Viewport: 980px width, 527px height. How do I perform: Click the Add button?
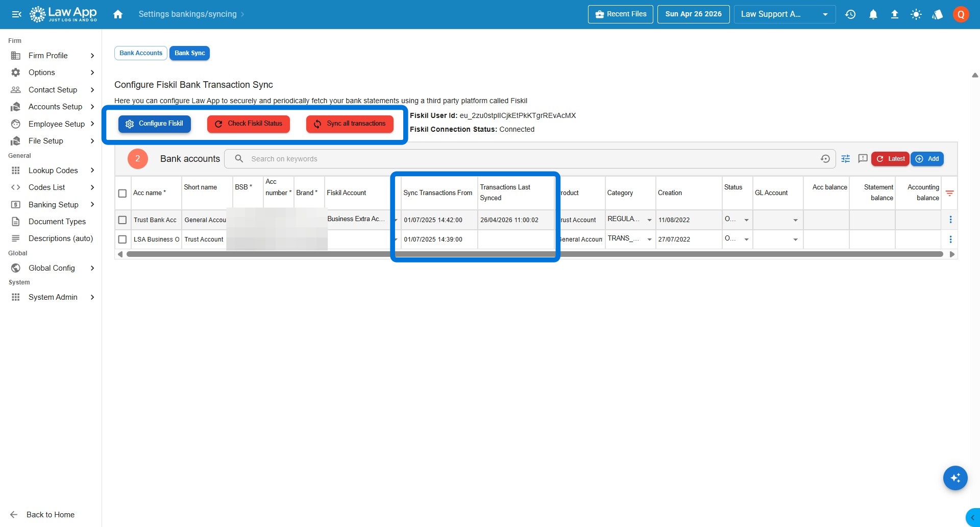tap(927, 159)
